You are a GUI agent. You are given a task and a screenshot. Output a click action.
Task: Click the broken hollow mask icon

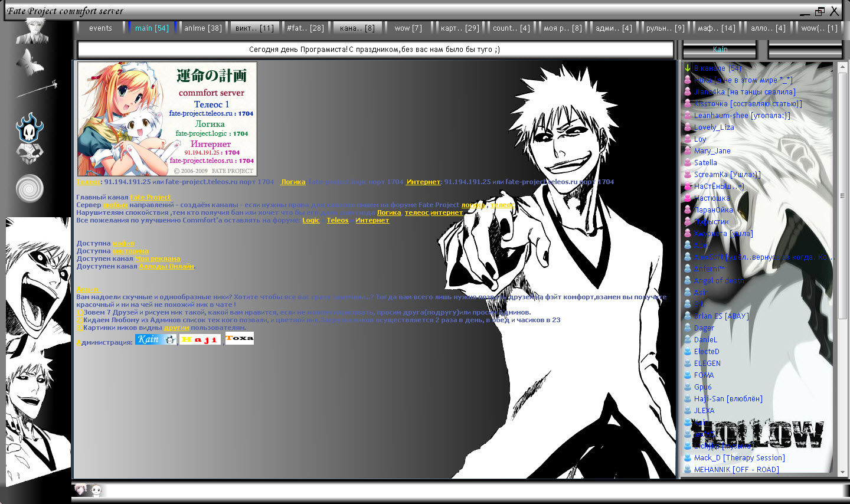(x=30, y=154)
